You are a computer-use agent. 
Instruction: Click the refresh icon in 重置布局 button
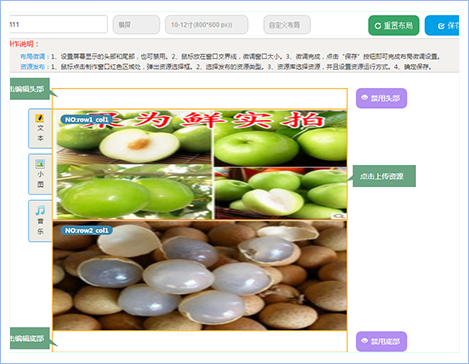point(378,26)
